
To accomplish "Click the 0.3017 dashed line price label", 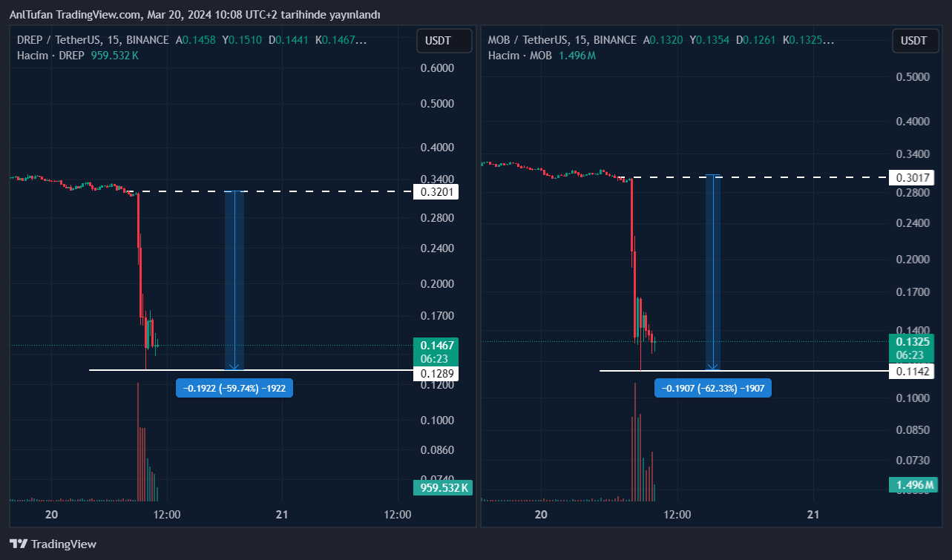I will point(913,177).
